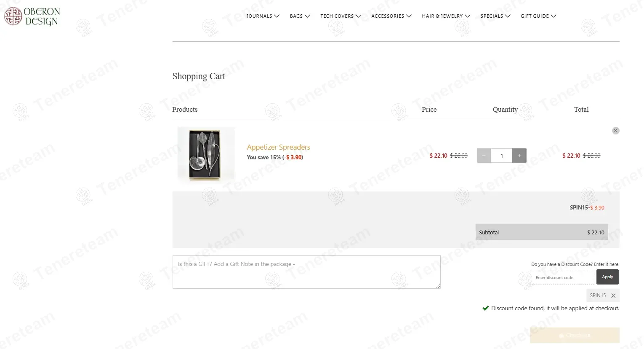
Task: Remove Appetizer Spreaders with the X icon
Action: pos(615,131)
